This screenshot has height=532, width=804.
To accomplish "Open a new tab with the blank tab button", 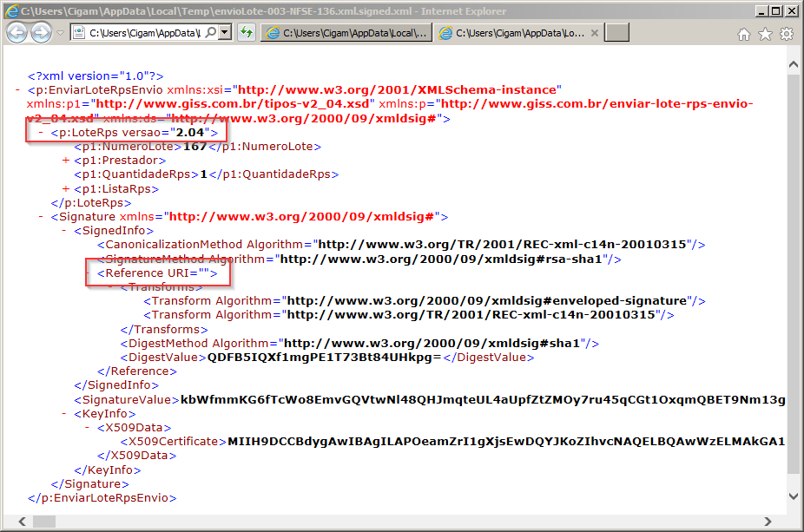I will [x=616, y=33].
